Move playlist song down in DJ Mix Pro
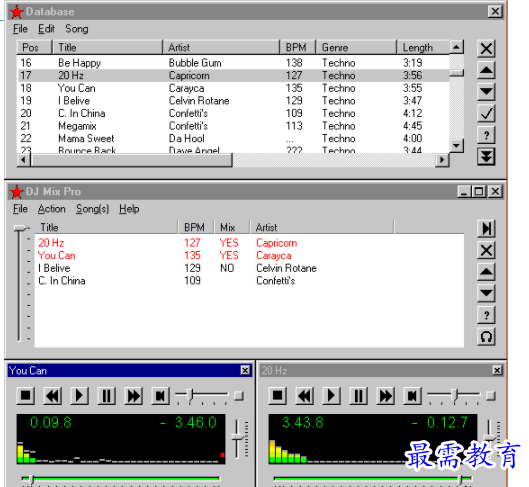This screenshot has width=529, height=487. click(486, 293)
